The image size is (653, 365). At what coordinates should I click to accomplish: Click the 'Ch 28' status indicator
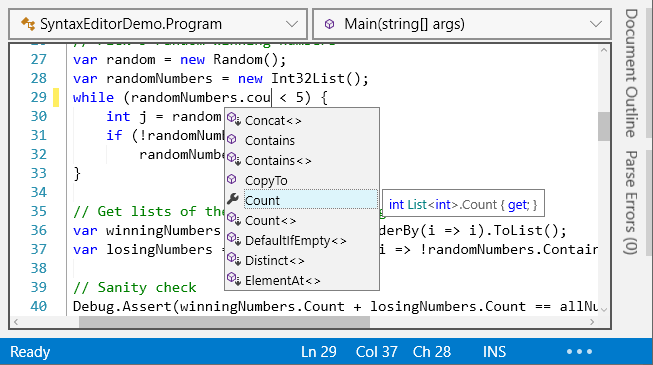432,352
